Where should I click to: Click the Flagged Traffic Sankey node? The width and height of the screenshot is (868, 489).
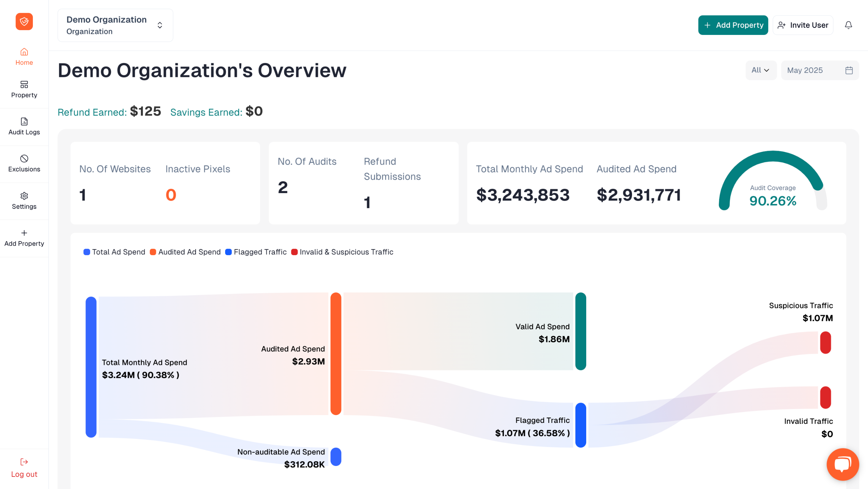(x=580, y=425)
